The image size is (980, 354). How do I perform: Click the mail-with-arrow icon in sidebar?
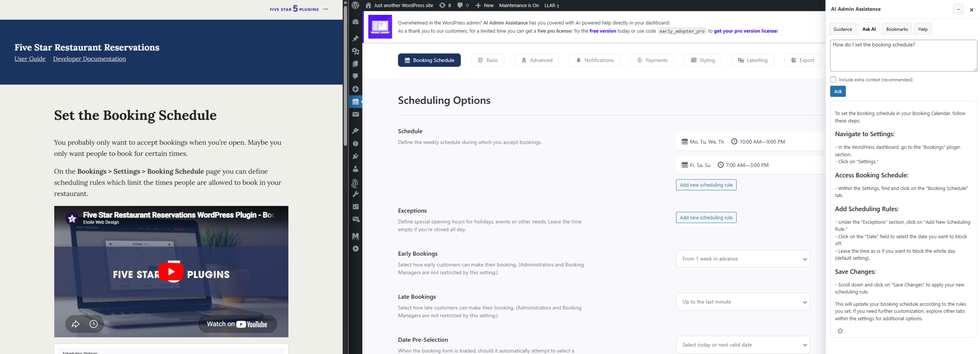[355, 219]
